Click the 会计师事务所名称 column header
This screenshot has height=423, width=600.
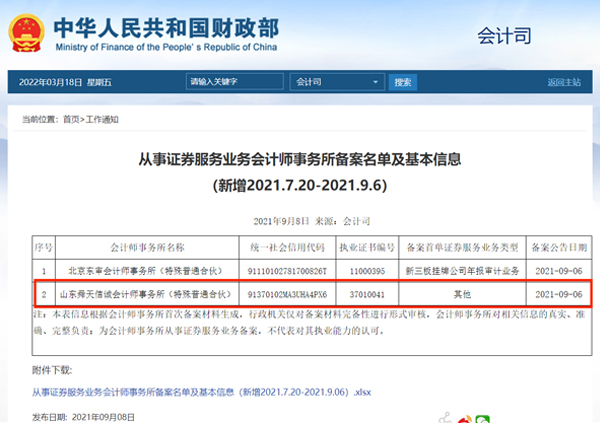(147, 248)
